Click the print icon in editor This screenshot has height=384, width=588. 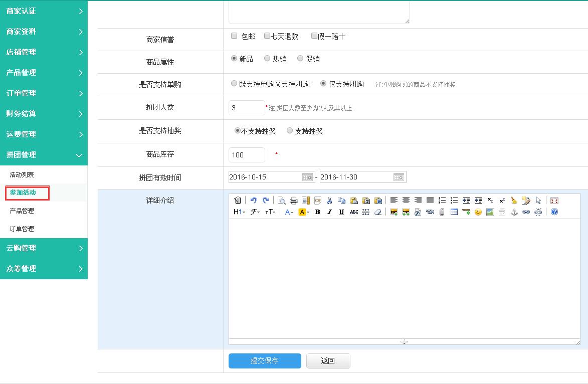[294, 201]
